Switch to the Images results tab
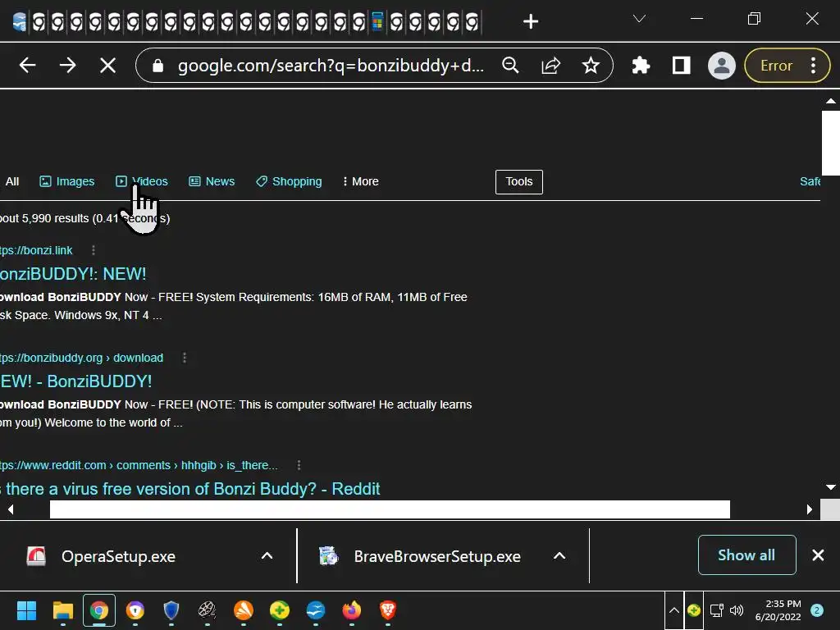840x630 pixels. coord(67,181)
